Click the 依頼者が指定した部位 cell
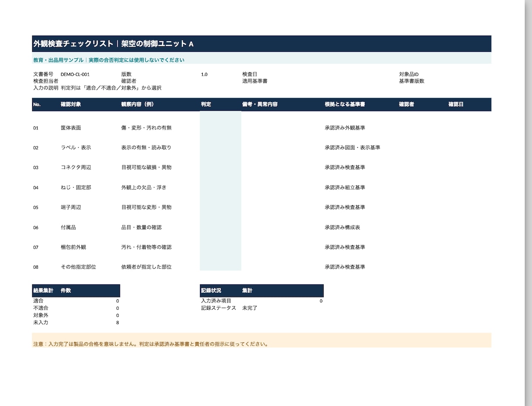The height and width of the screenshot is (406, 532). coord(147,267)
